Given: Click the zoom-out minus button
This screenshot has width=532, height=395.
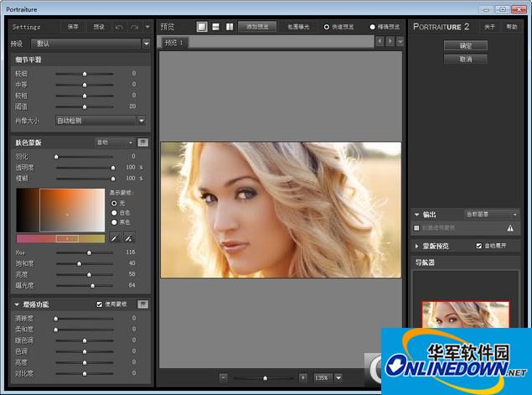Looking at the screenshot, I should tap(224, 378).
